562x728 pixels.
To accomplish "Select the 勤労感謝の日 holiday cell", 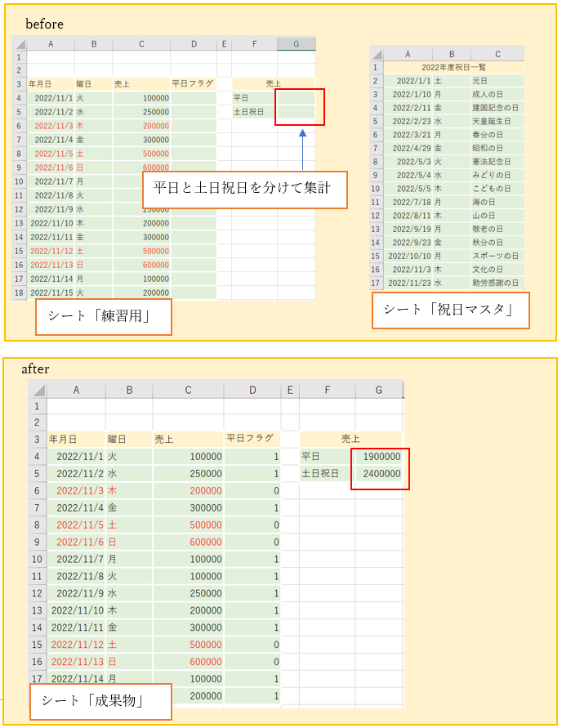I will coord(496,283).
